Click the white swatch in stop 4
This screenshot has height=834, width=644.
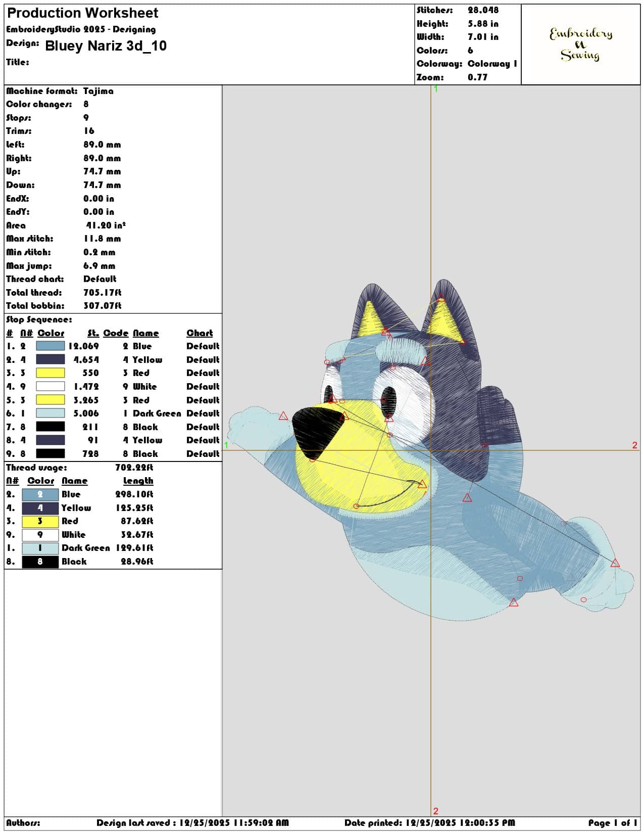51,387
